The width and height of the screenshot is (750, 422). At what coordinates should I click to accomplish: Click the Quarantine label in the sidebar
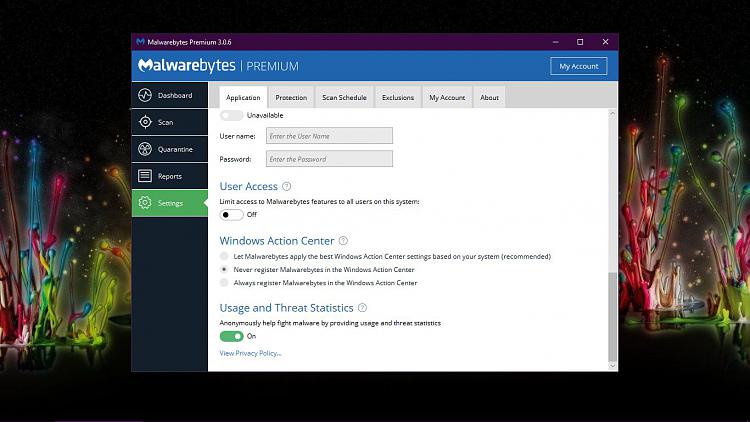[x=175, y=149]
